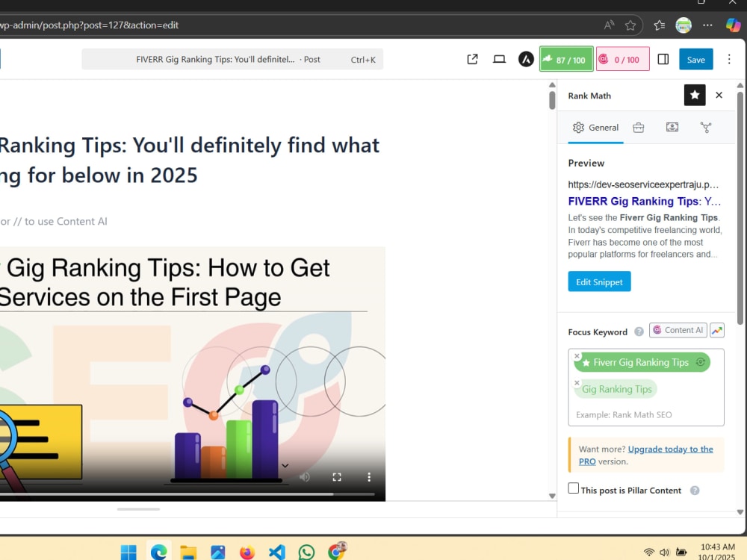Enter fullscreen on the video
This screenshot has width=747, height=560.
(337, 476)
